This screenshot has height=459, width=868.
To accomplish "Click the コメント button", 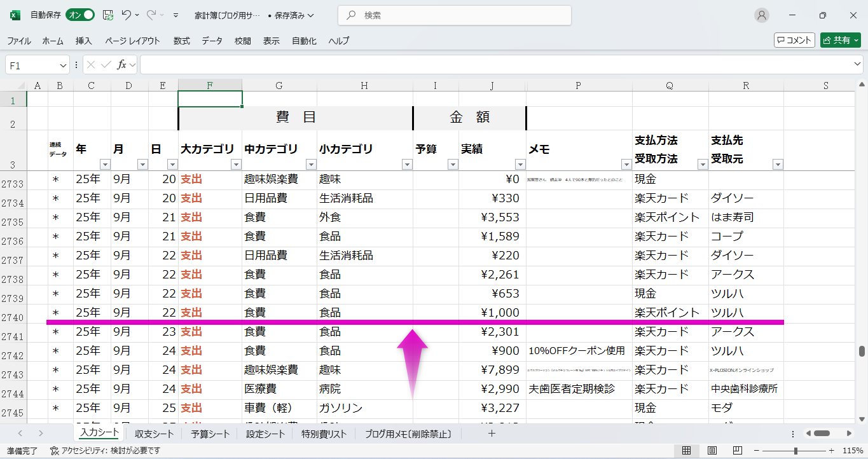I will click(x=794, y=40).
